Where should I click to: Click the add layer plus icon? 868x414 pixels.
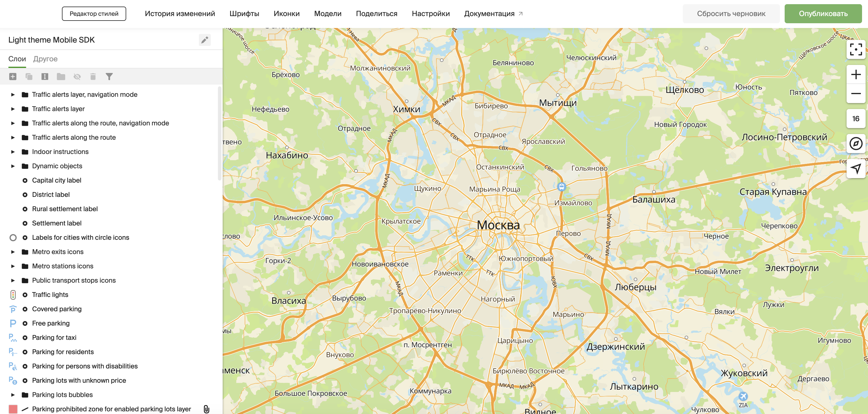coord(13,77)
